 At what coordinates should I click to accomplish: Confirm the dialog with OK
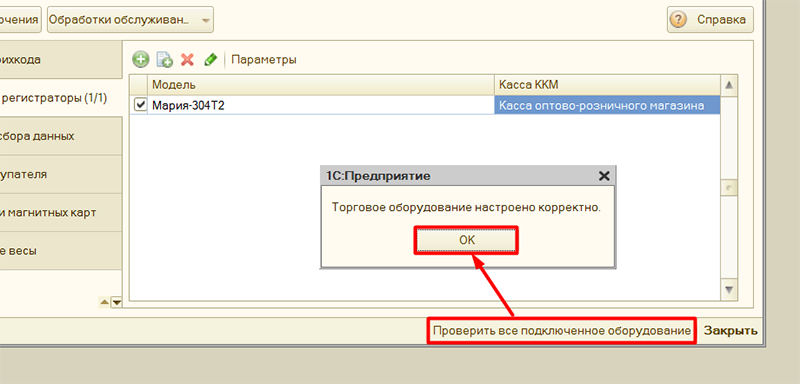point(466,240)
